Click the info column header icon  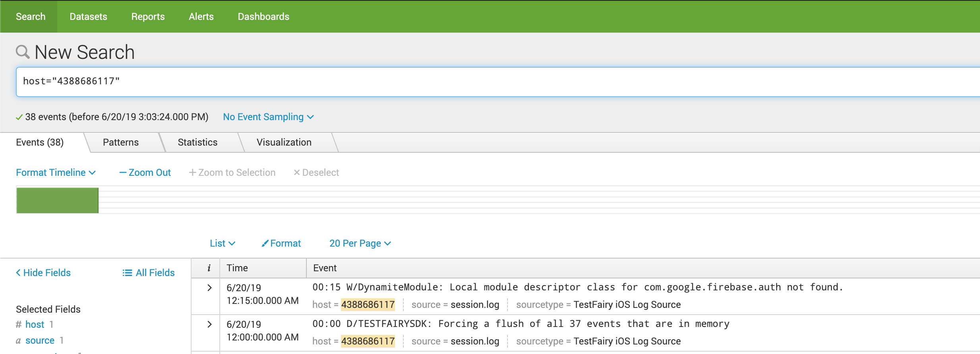[x=209, y=268]
